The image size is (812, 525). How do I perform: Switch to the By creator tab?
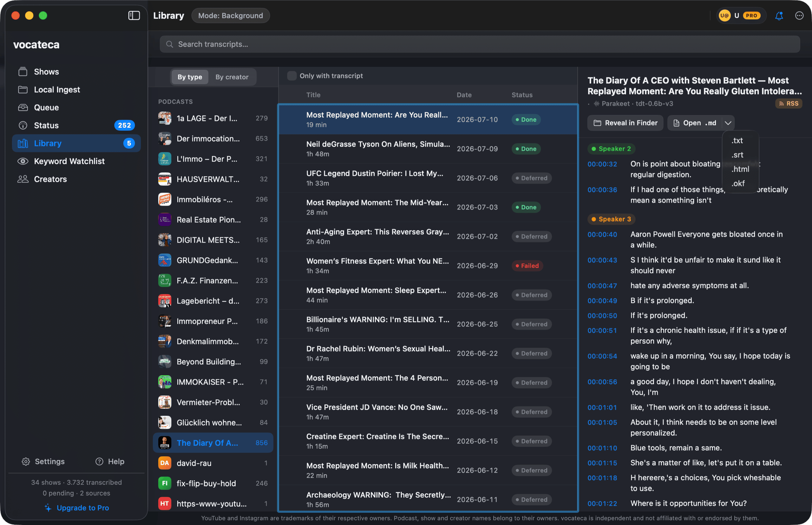click(x=232, y=77)
